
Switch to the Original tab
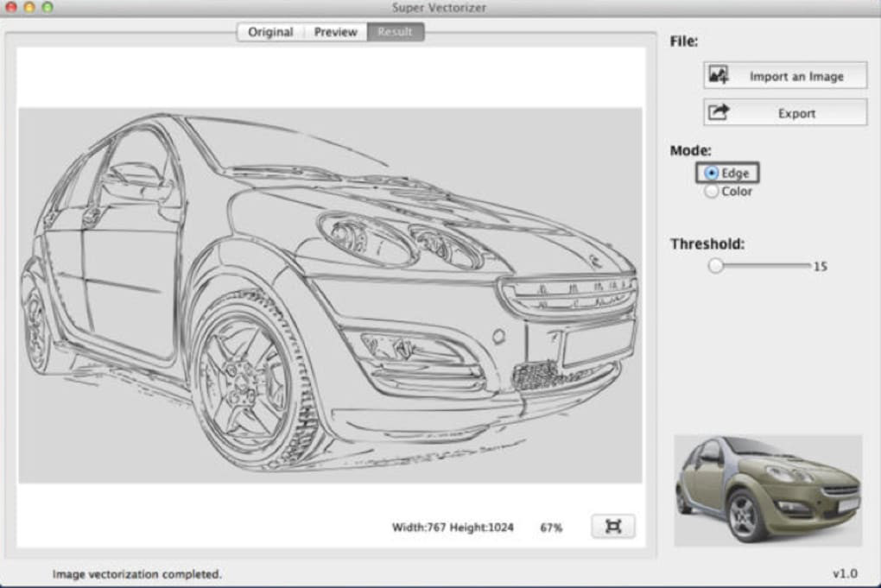coord(270,32)
